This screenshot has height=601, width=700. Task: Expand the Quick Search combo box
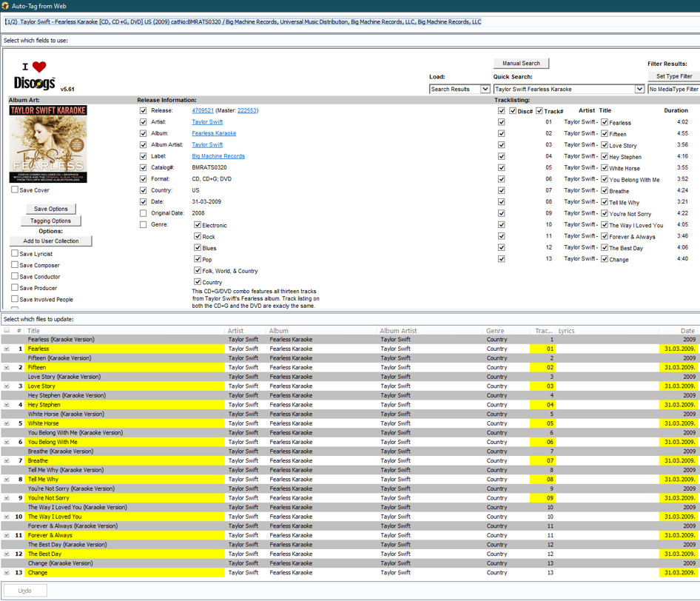point(639,89)
